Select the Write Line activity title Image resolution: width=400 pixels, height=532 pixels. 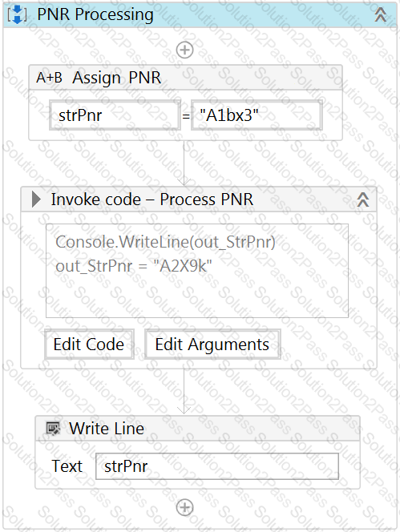tap(107, 428)
